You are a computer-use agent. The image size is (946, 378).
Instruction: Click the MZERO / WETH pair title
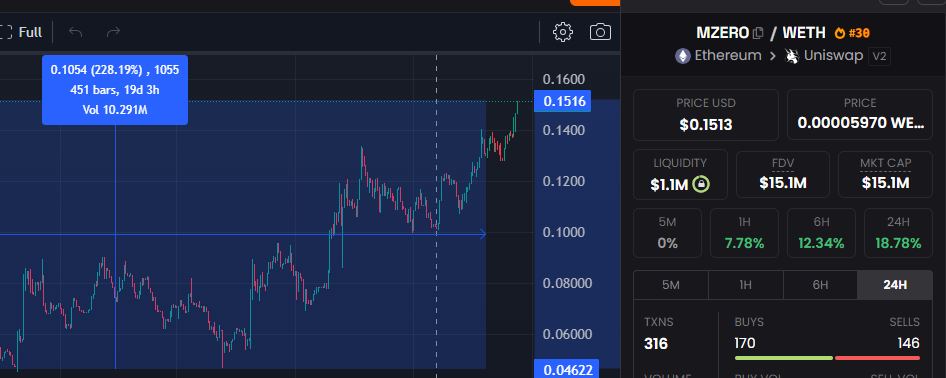point(760,33)
